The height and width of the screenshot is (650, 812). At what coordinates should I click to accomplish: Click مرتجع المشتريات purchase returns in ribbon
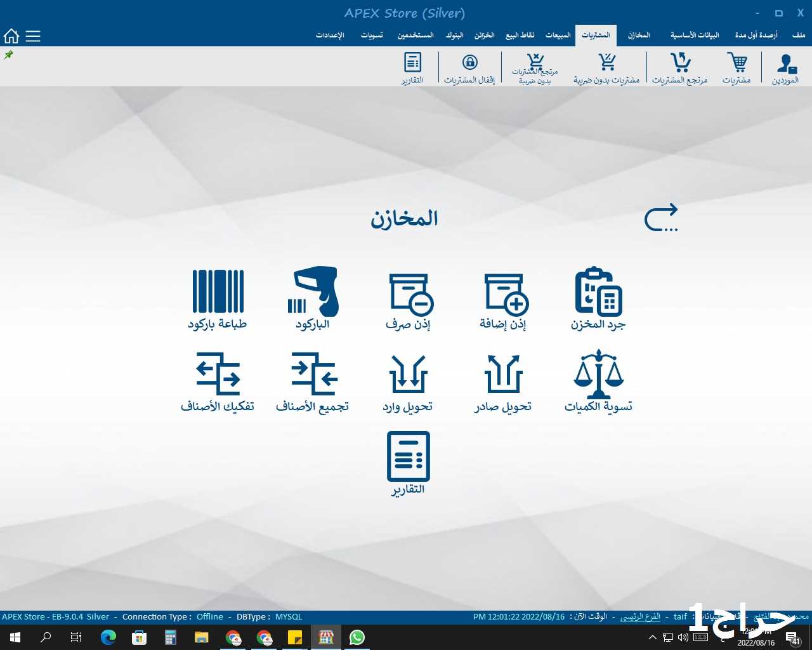click(x=679, y=68)
